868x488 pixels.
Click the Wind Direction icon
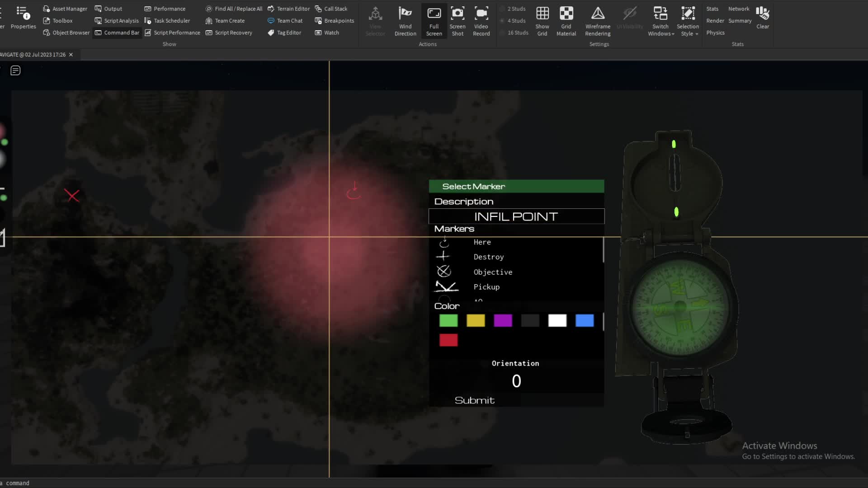coord(405,20)
